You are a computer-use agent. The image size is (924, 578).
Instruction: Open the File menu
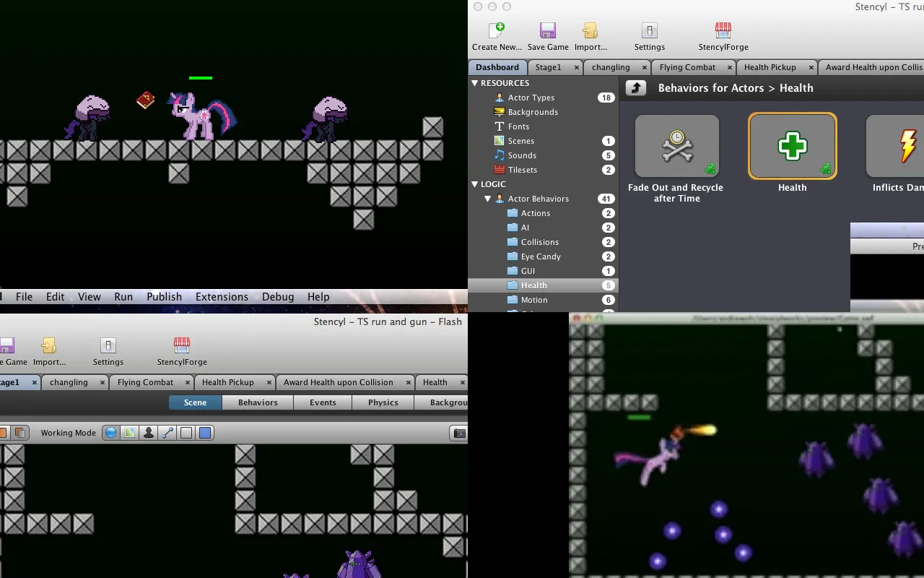pyautogui.click(x=25, y=296)
